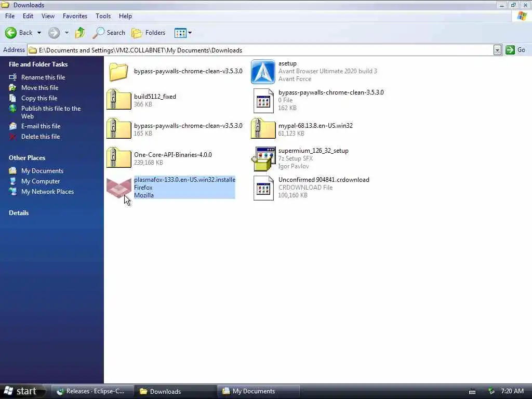532x399 pixels.
Task: Select the 165 KB bypass-paywalls zip icon
Action: (x=119, y=129)
